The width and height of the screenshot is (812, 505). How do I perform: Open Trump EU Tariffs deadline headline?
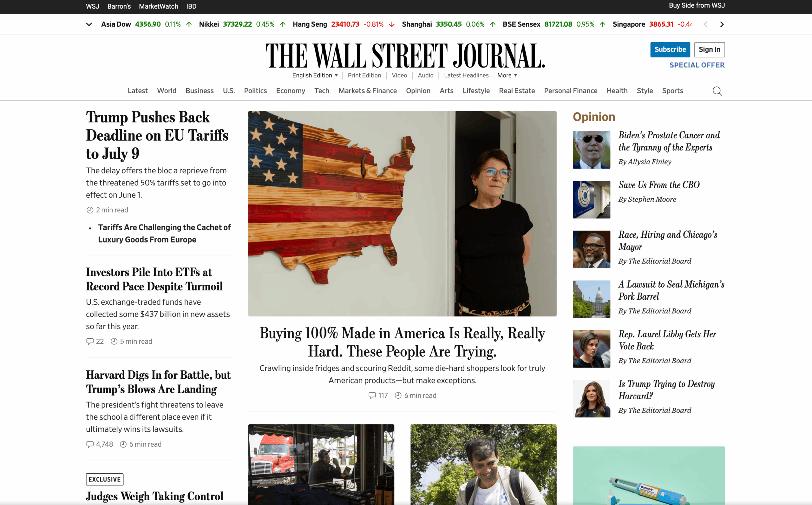click(x=157, y=135)
